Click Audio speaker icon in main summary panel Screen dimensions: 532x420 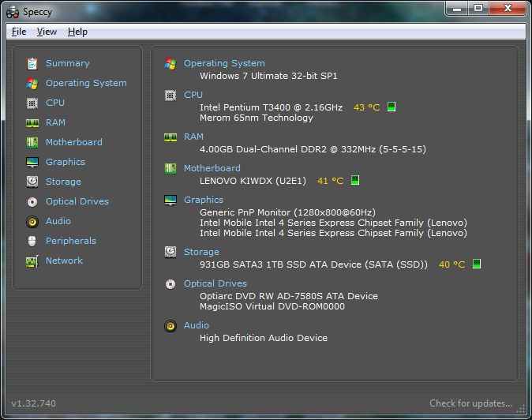click(x=170, y=326)
